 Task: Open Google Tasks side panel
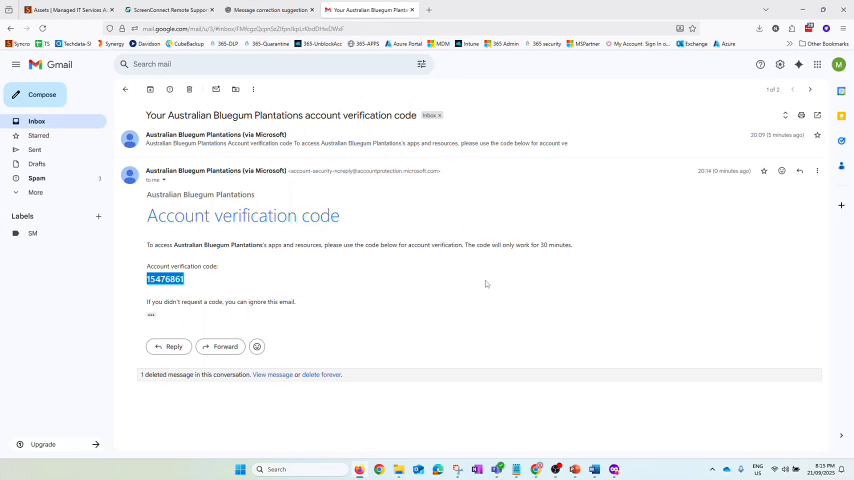841,141
